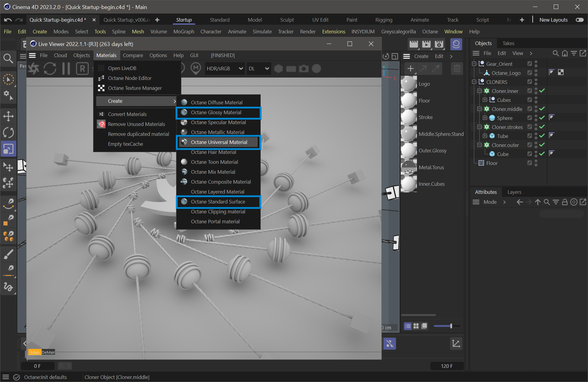Click the Scale tool icon
Screen dimensions: 588x382
click(8, 149)
